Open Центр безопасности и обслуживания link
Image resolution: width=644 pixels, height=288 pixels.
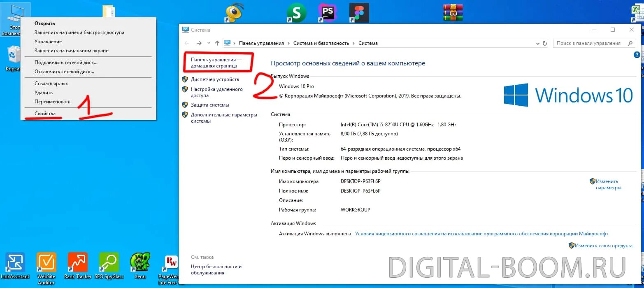pyautogui.click(x=216, y=269)
